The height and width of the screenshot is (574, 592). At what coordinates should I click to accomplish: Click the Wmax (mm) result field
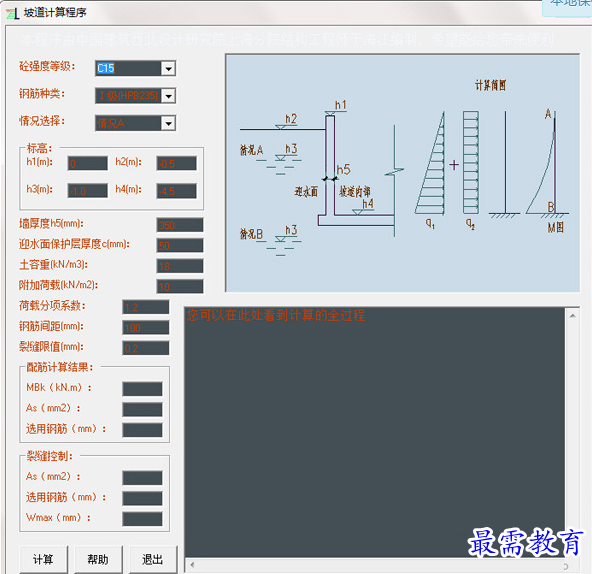tap(142, 518)
